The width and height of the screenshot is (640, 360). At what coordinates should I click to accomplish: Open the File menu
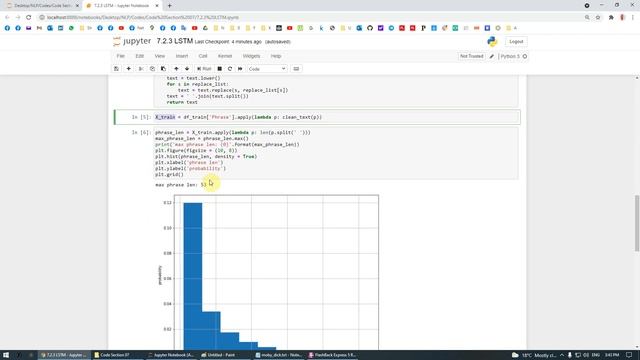tap(121, 56)
